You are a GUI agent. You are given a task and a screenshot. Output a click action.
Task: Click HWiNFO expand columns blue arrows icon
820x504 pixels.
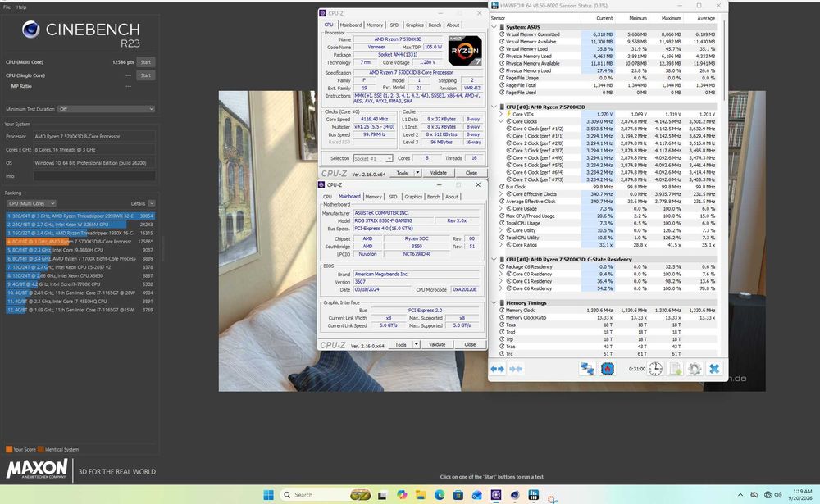(497, 369)
